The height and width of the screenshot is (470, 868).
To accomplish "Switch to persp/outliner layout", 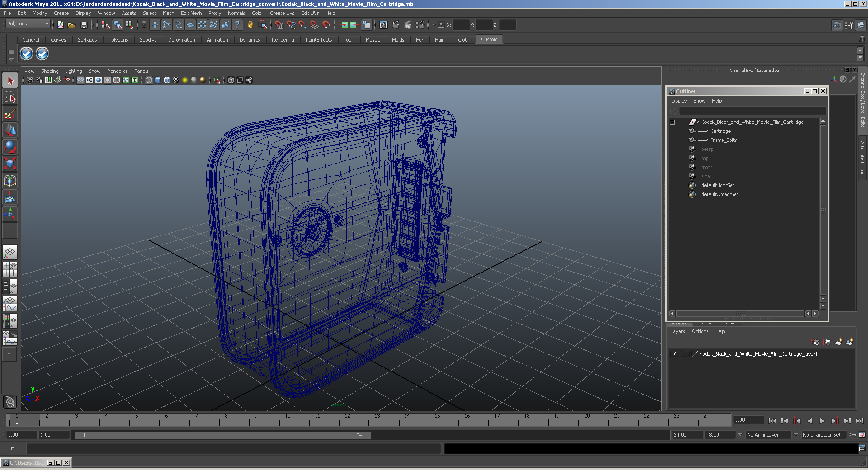I will click(10, 287).
